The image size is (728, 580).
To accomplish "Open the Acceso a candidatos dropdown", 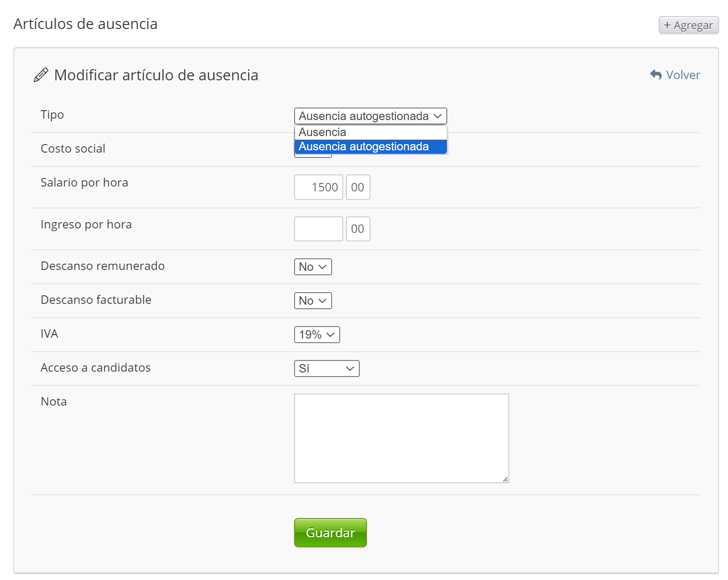I will click(326, 369).
